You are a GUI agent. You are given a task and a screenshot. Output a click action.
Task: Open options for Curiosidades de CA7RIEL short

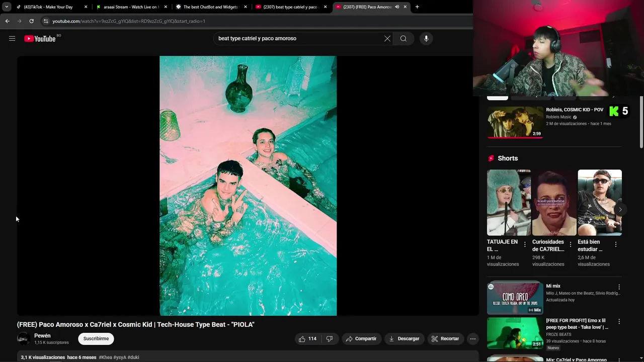point(571,244)
